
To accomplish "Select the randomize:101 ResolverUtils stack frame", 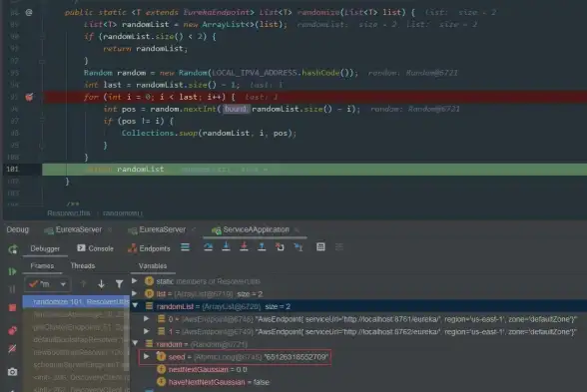I will pyautogui.click(x=76, y=302).
